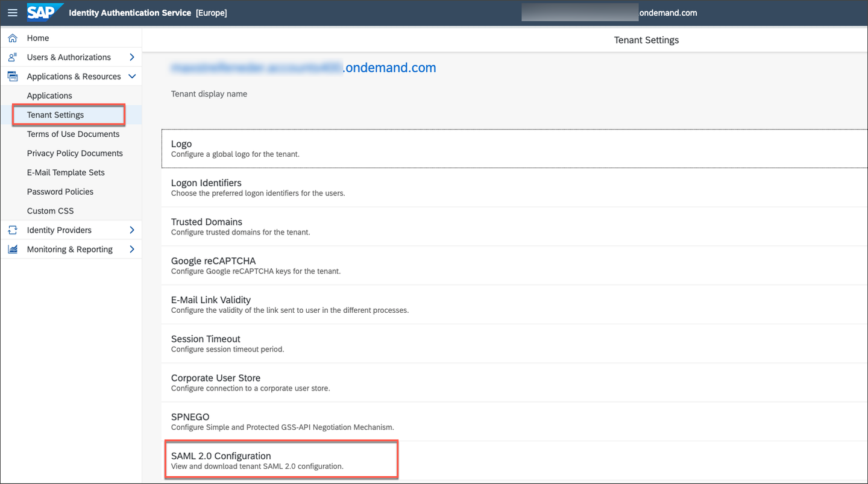This screenshot has width=868, height=484.
Task: Open Terms of Use Documents
Action: tap(71, 134)
